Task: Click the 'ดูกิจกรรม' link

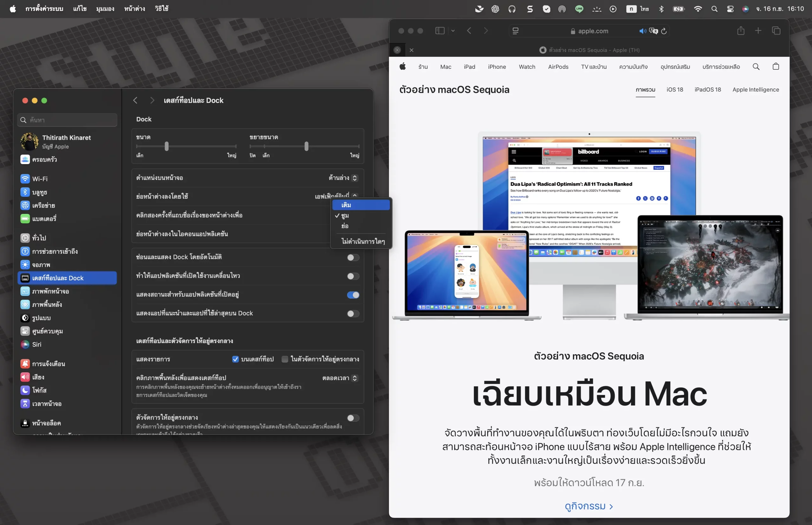Action: pos(588,506)
